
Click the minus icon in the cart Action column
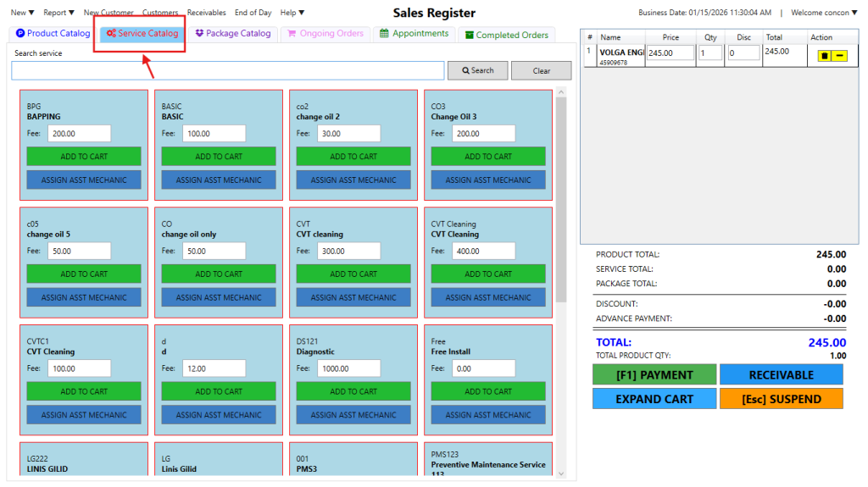click(x=839, y=55)
